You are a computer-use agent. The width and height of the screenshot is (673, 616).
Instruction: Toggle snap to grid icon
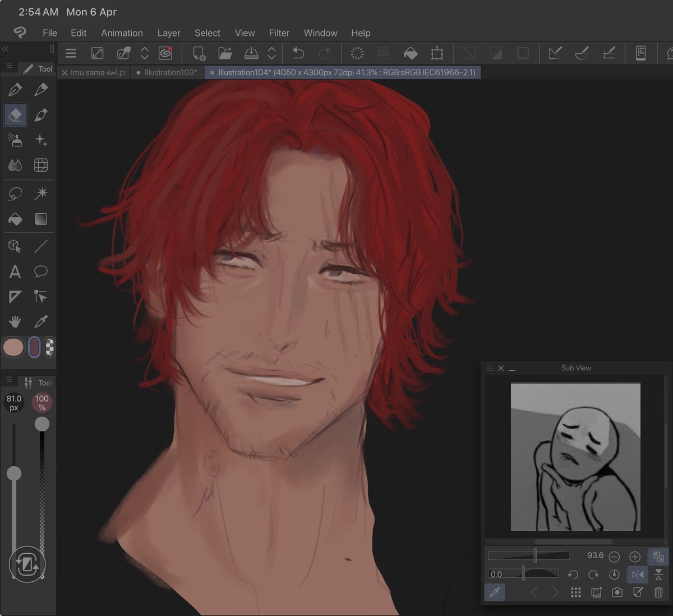[x=609, y=53]
